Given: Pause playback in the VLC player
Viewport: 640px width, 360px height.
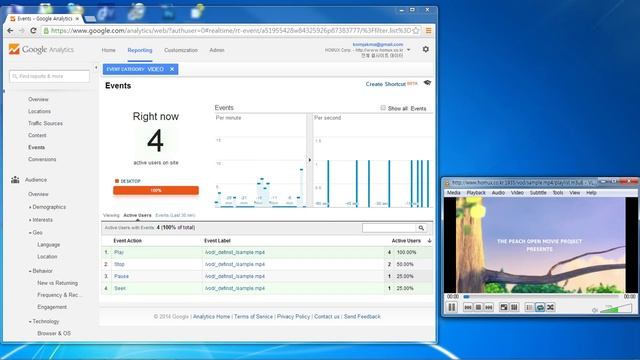Looking at the screenshot, I should click(x=452, y=307).
